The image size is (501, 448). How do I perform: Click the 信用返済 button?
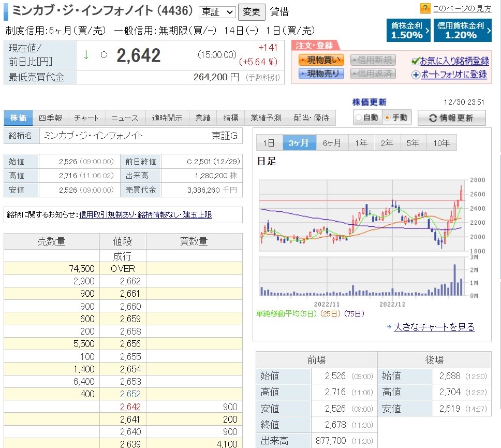pyautogui.click(x=373, y=74)
